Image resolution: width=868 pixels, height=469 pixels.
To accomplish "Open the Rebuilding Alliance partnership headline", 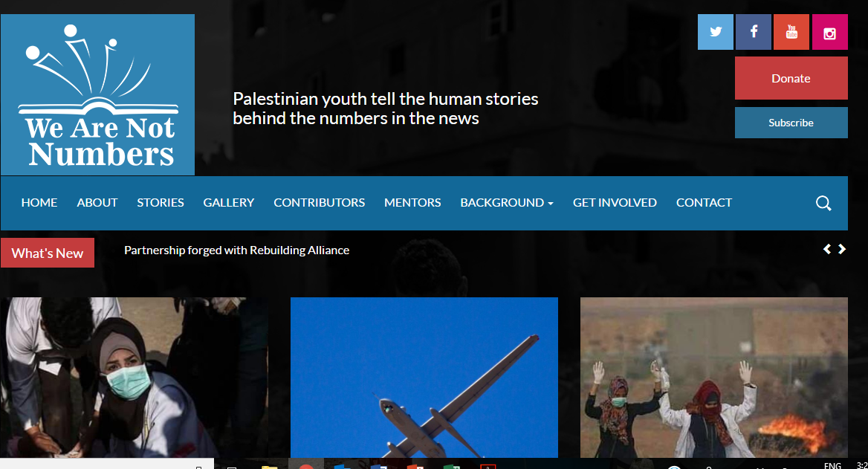I will click(236, 250).
